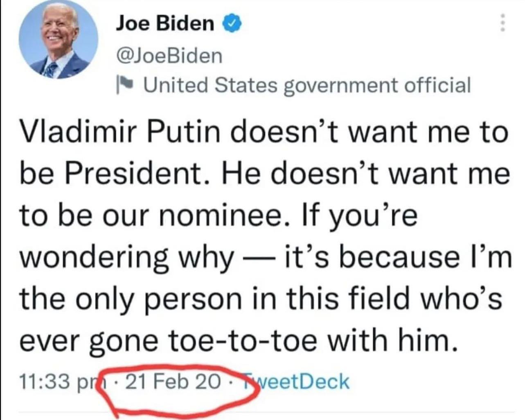The width and height of the screenshot is (525, 420).
Task: Visit the @JoeBiden handle link
Action: (x=169, y=55)
